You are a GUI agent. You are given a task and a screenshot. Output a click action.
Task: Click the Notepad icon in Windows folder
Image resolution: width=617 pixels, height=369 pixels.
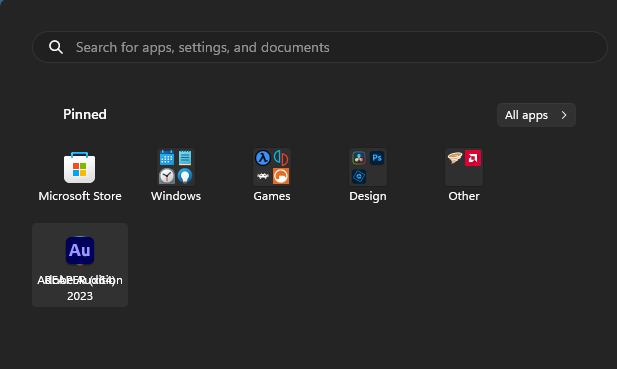pyautogui.click(x=185, y=158)
